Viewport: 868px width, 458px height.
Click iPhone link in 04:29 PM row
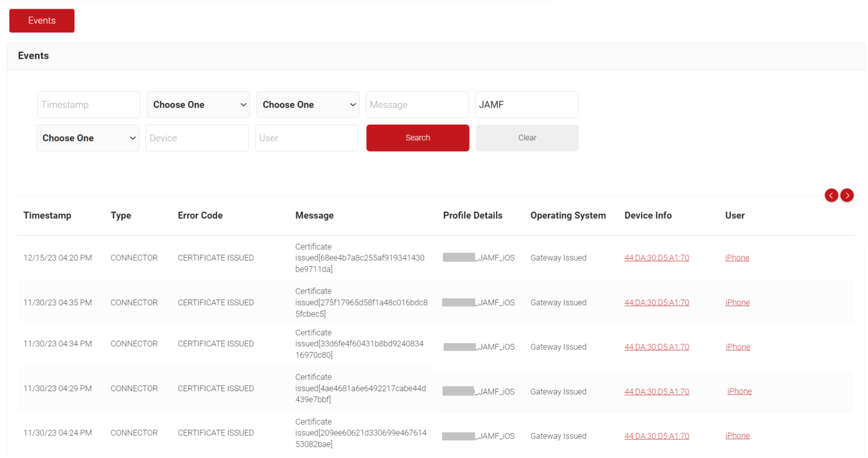click(x=739, y=391)
